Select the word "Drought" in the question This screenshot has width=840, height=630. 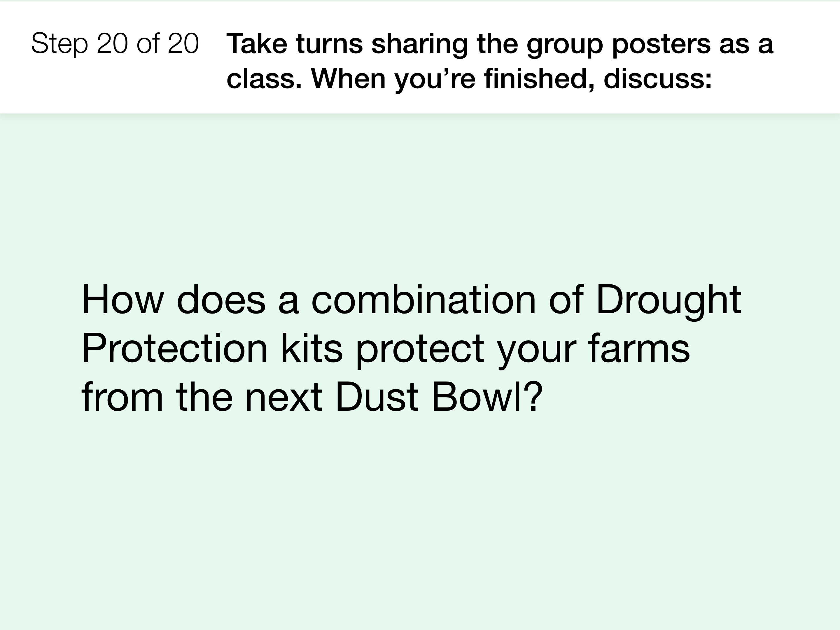click(x=668, y=300)
